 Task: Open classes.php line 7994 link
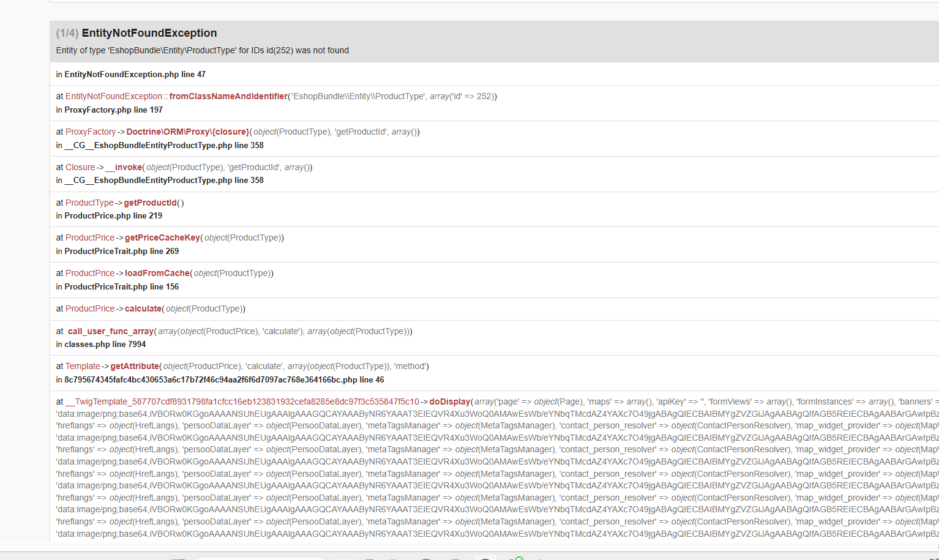coord(105,344)
